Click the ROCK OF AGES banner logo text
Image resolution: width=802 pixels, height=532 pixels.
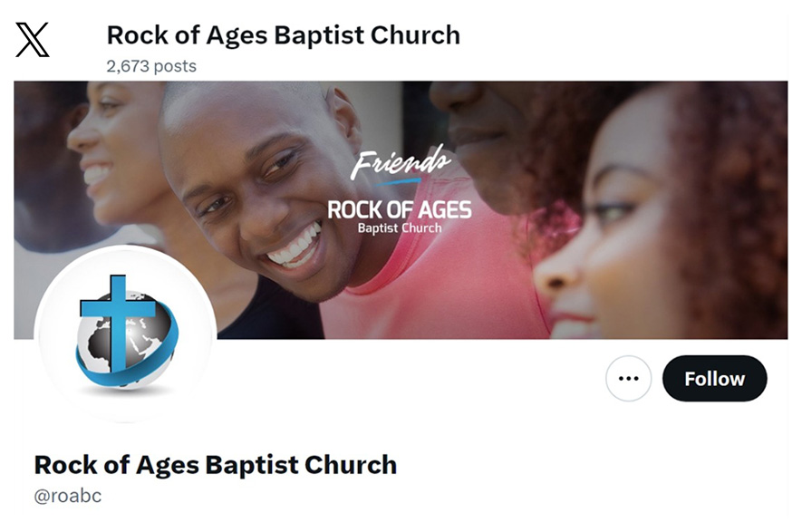pyautogui.click(x=400, y=209)
